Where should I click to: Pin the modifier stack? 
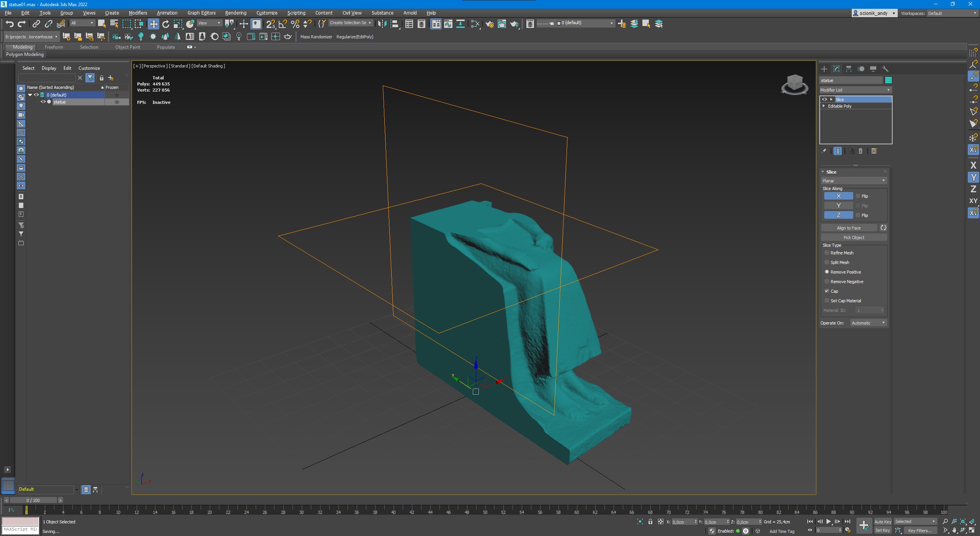[824, 151]
